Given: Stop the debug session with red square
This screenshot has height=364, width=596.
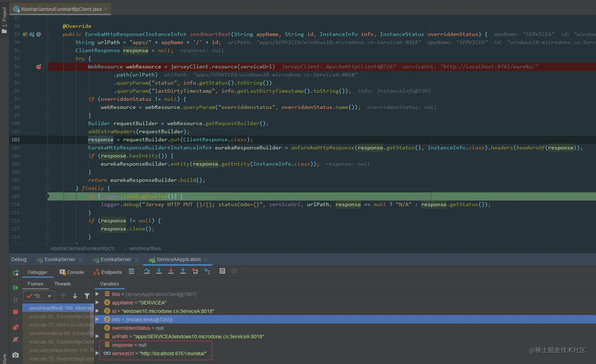Looking at the screenshot, I should pos(16,312).
